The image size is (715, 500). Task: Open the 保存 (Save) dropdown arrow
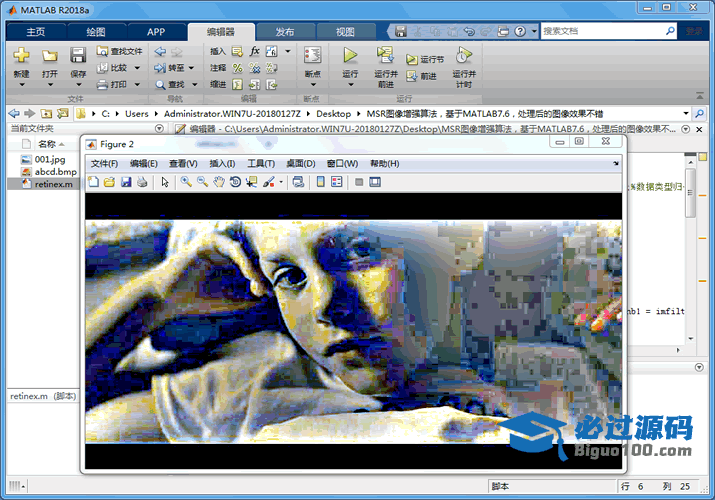78,85
